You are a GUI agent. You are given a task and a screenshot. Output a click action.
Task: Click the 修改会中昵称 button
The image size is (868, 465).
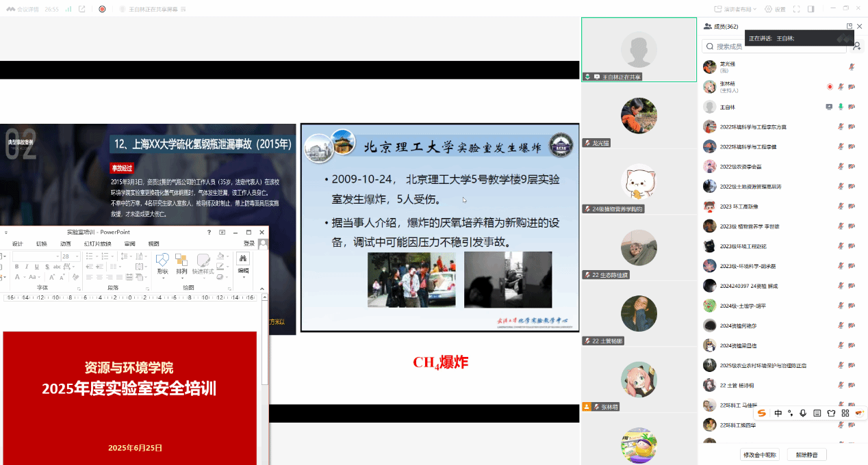point(759,454)
